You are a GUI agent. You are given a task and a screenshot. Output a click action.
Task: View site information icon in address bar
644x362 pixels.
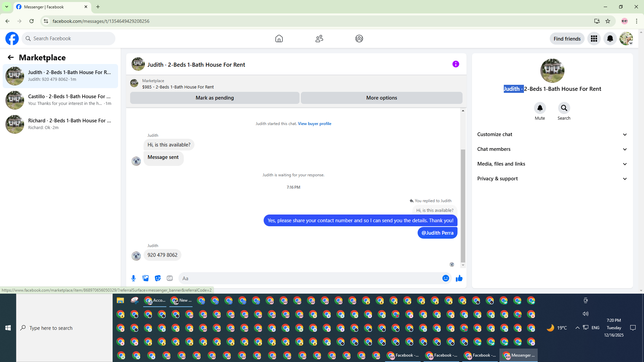click(46, 21)
